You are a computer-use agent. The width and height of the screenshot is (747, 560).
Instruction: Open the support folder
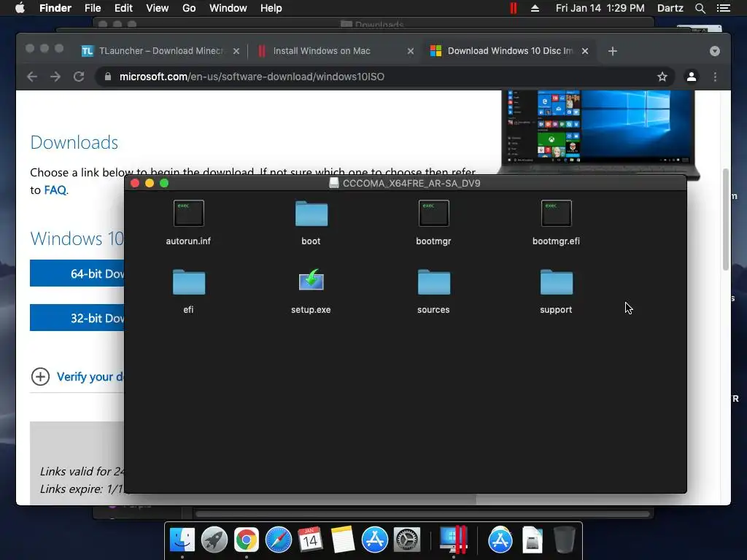[x=556, y=282]
